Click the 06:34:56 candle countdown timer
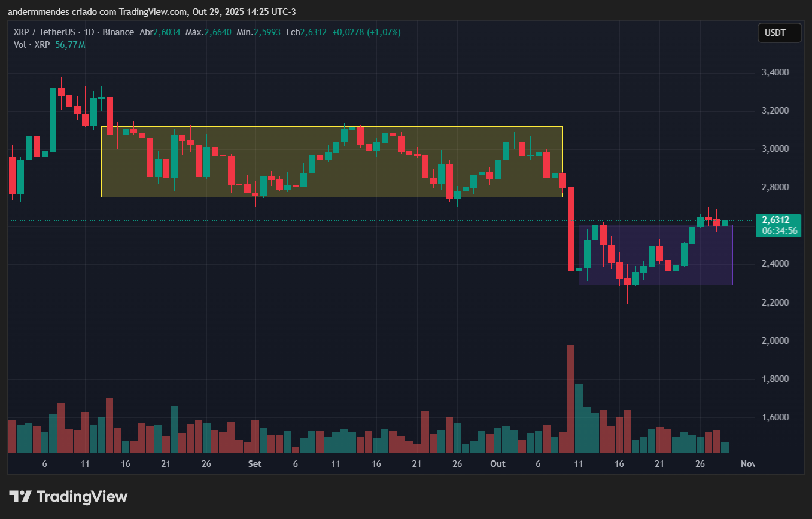The image size is (812, 519). pyautogui.click(x=777, y=229)
